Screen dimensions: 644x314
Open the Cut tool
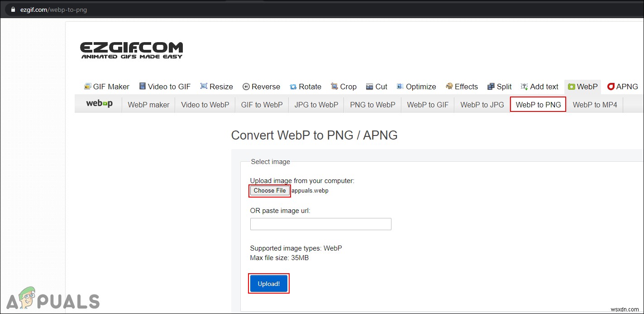377,86
